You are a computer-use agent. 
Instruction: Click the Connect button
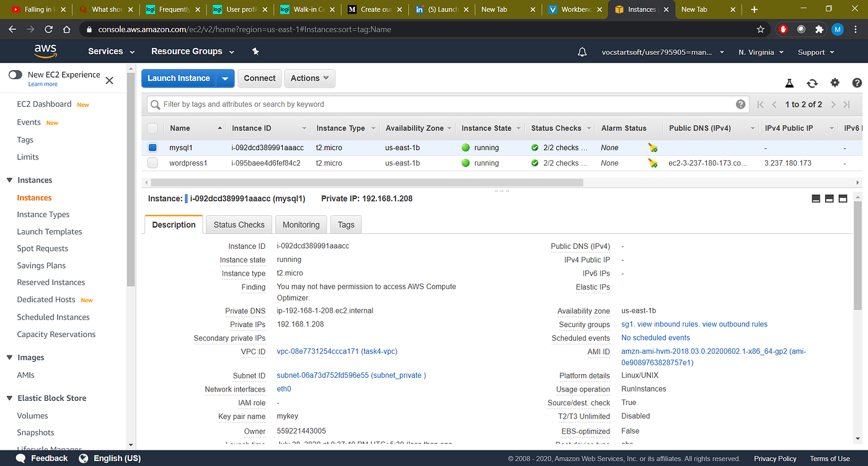coord(259,78)
